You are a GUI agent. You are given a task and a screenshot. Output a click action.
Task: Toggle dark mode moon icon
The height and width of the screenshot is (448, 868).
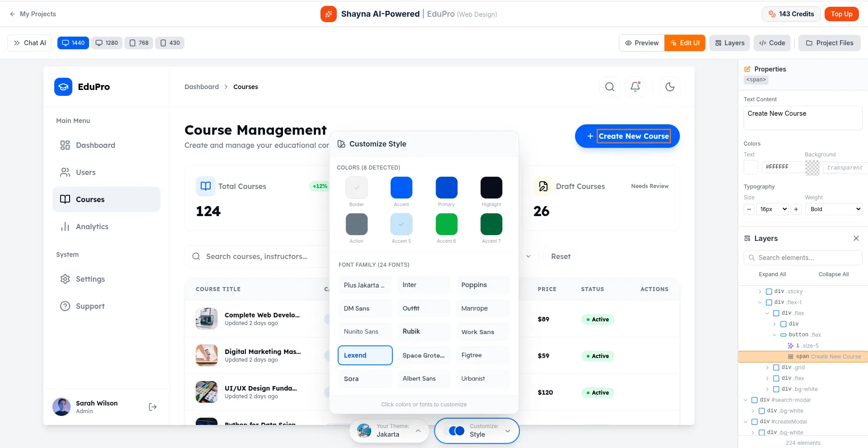(670, 87)
